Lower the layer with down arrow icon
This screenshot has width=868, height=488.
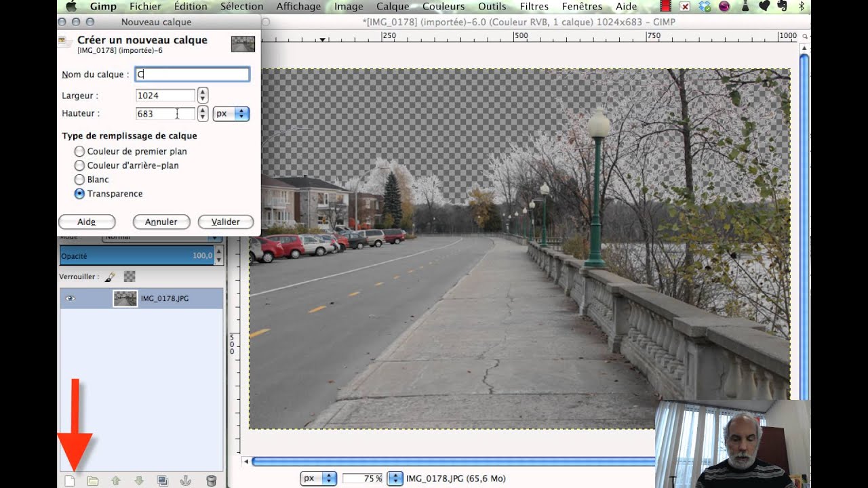(x=139, y=481)
